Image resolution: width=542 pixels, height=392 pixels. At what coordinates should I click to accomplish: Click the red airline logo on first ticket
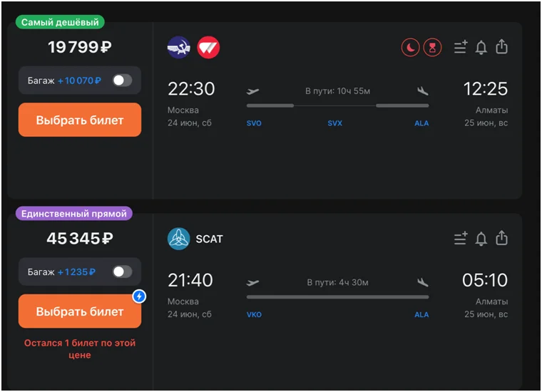point(208,48)
